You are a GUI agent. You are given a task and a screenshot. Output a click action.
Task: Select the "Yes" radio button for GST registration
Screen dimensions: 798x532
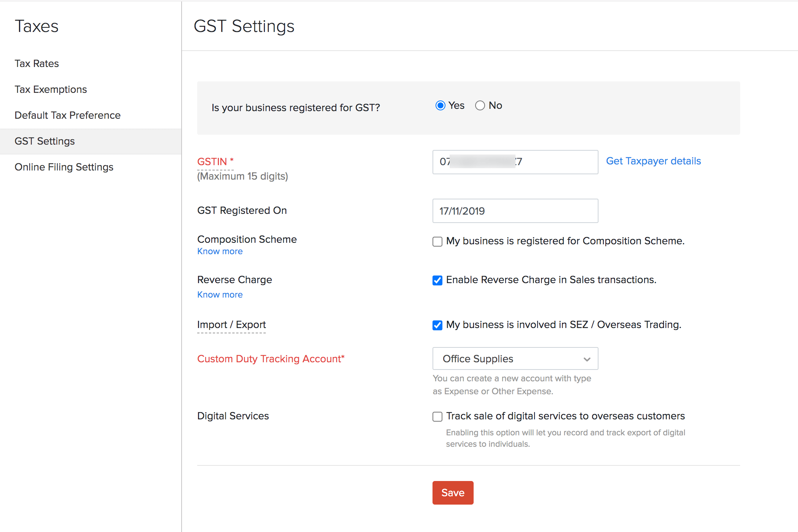click(x=440, y=105)
